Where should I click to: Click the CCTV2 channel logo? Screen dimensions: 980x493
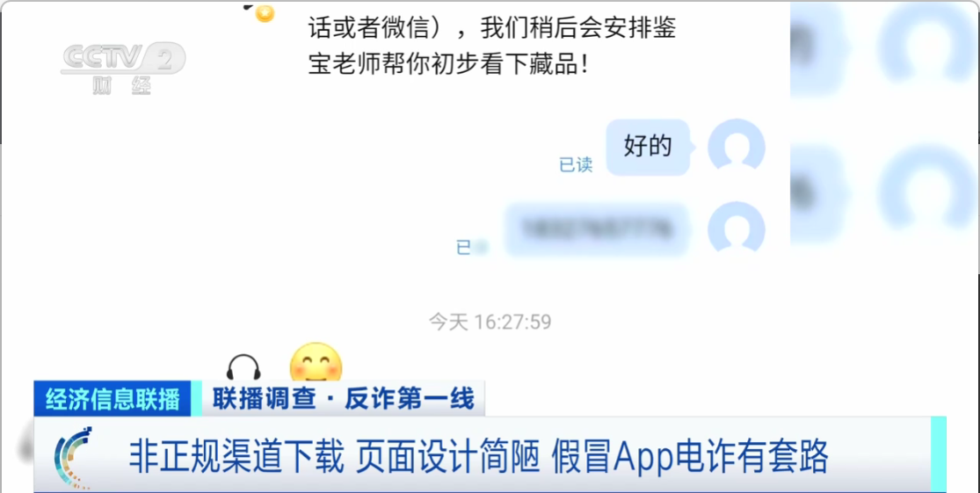pyautogui.click(x=123, y=59)
